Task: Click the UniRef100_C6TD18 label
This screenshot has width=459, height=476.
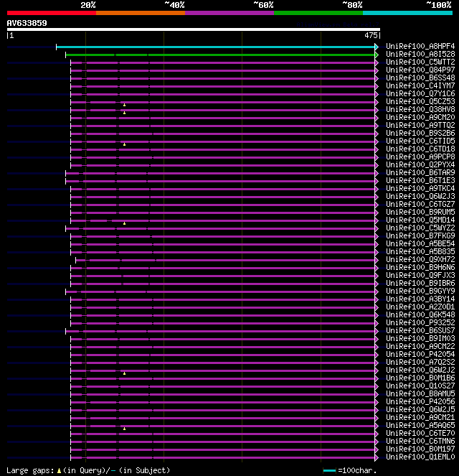Action: point(420,149)
